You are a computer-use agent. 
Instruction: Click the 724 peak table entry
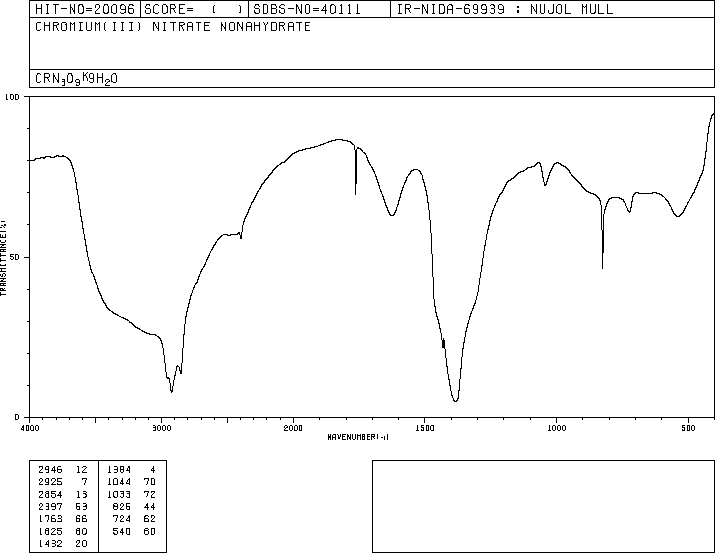coord(134,519)
